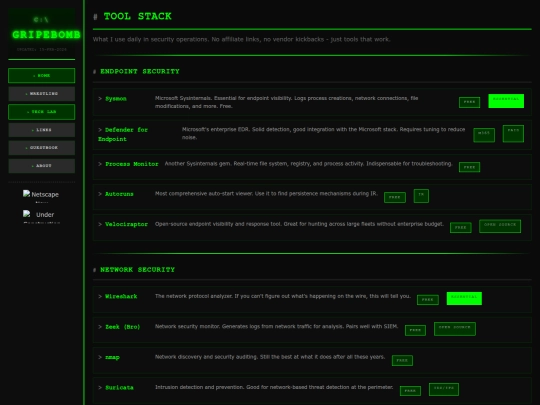Image resolution: width=540 pixels, height=405 pixels.
Task: Open the Links page
Action: tap(42, 130)
